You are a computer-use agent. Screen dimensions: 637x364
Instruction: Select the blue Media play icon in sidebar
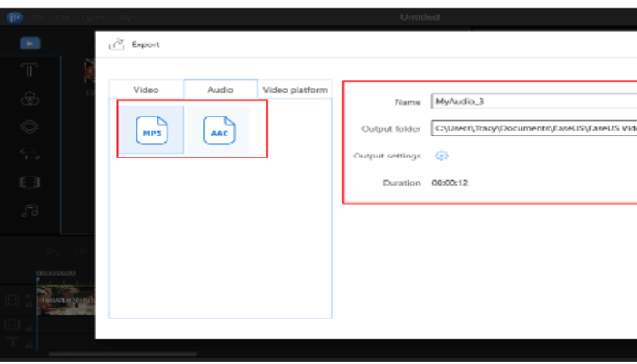click(30, 44)
